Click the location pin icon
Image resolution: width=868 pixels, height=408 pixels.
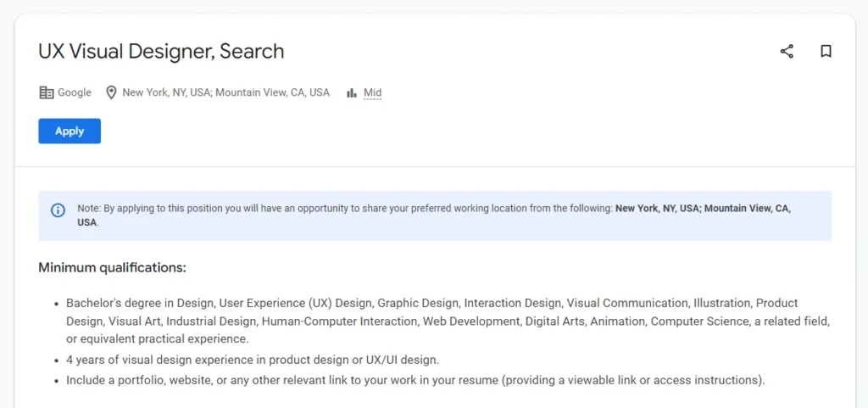[111, 92]
